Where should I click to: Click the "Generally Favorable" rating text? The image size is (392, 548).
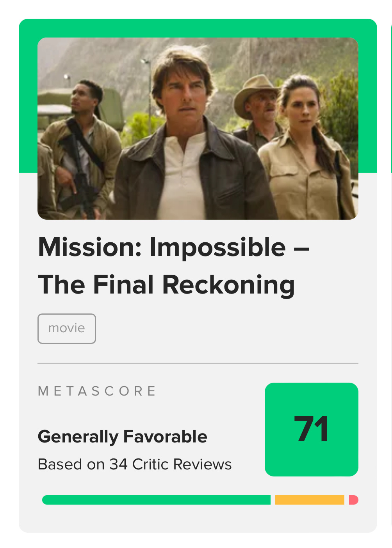(x=122, y=437)
